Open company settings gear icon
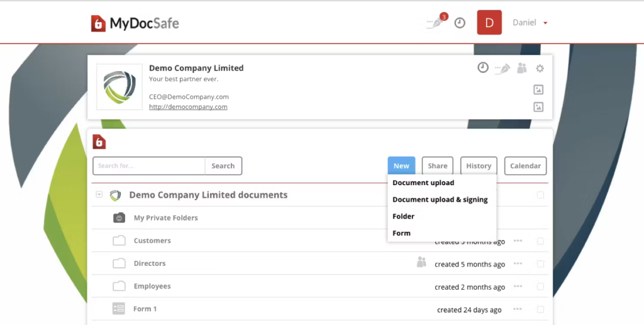Image resolution: width=644 pixels, height=325 pixels. [x=540, y=68]
